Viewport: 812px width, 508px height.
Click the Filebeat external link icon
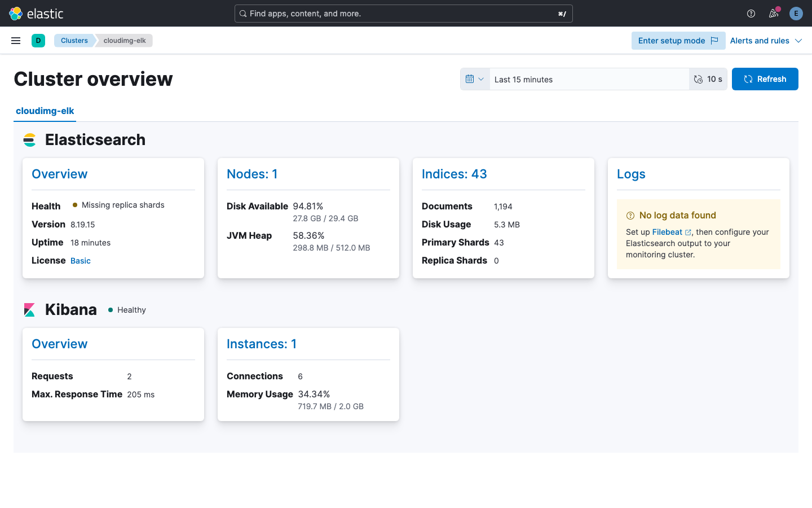pyautogui.click(x=688, y=233)
